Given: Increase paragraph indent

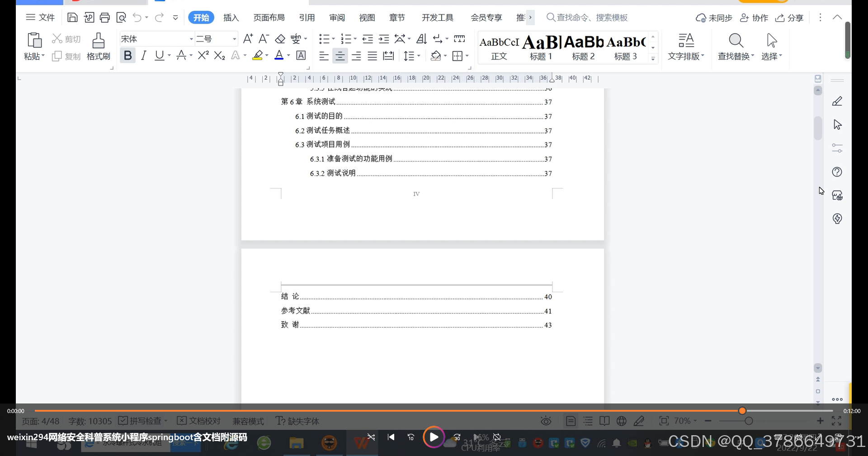Looking at the screenshot, I should click(x=384, y=39).
